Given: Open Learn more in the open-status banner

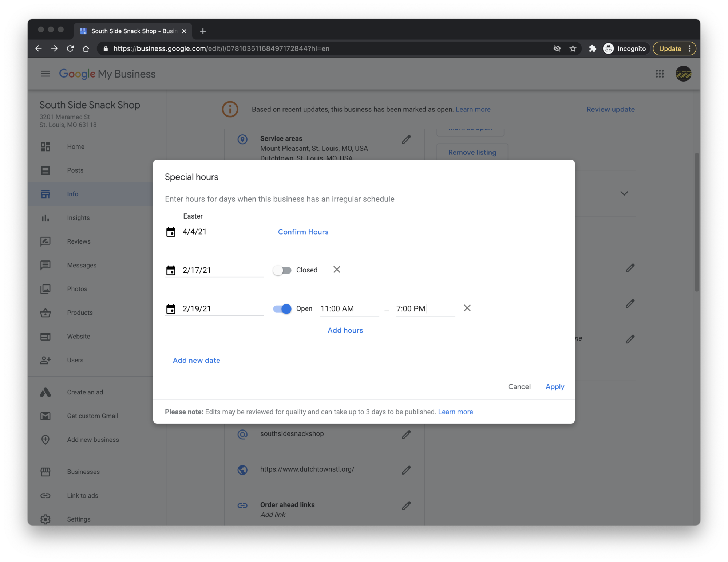Looking at the screenshot, I should tap(473, 109).
